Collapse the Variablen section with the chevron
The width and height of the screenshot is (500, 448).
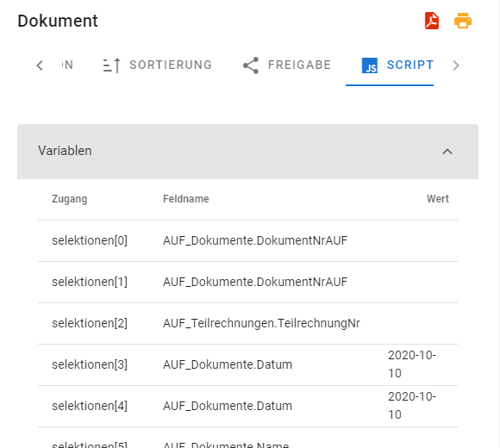[447, 152]
